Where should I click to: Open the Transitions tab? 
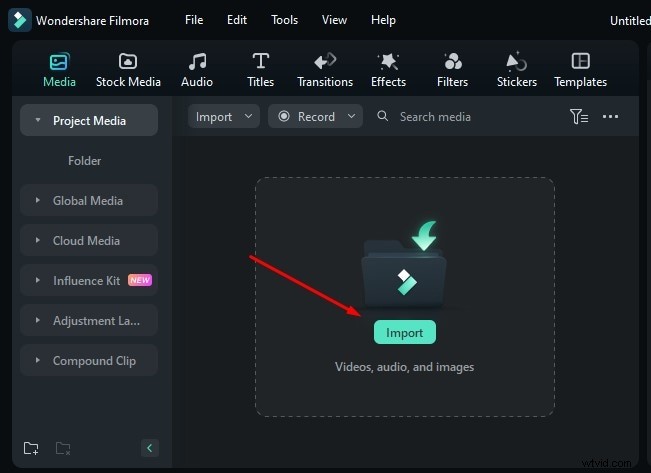pyautogui.click(x=325, y=70)
